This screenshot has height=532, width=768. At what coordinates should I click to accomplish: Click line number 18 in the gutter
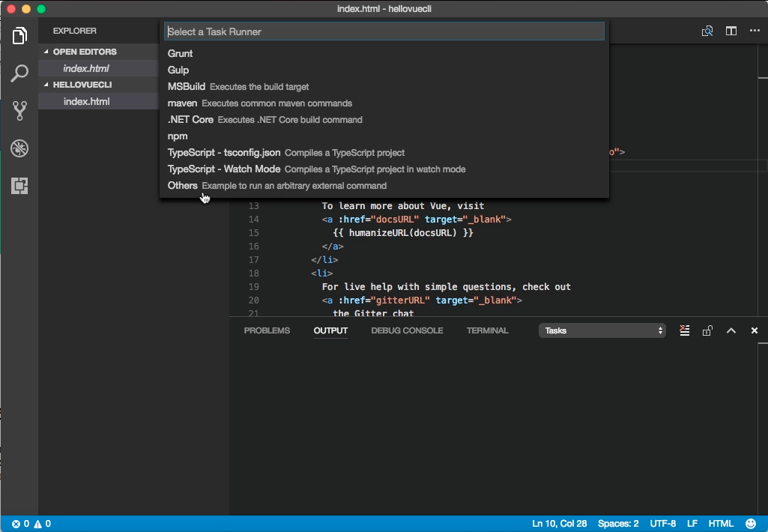[254, 273]
